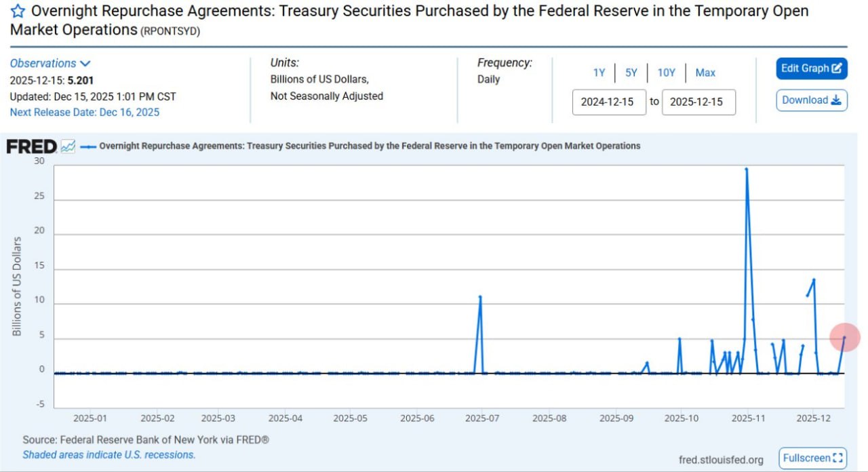The image size is (868, 472).
Task: Click the favorite star icon beside title
Action: pyautogui.click(x=18, y=12)
